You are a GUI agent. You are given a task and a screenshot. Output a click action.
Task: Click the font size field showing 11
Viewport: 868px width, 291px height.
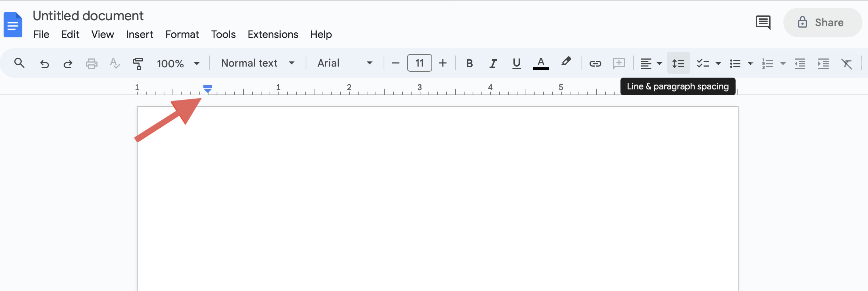420,63
